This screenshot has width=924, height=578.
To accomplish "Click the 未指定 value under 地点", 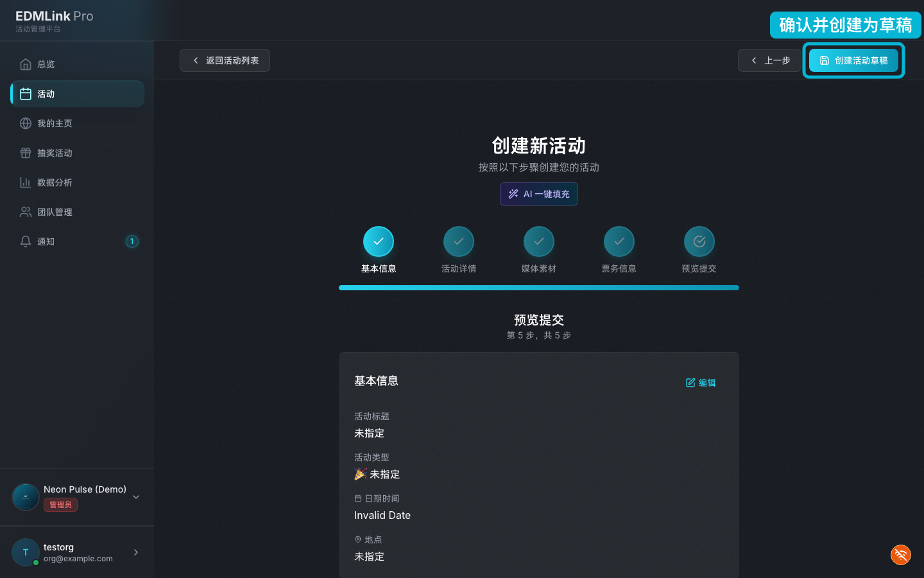I will [x=370, y=557].
